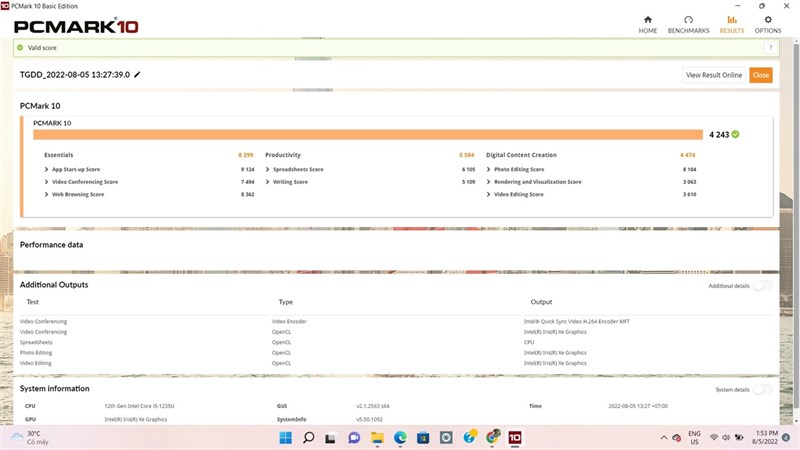Viewport: 800px width, 450px height.
Task: Expand Web Browsing Score
Action: click(46, 194)
